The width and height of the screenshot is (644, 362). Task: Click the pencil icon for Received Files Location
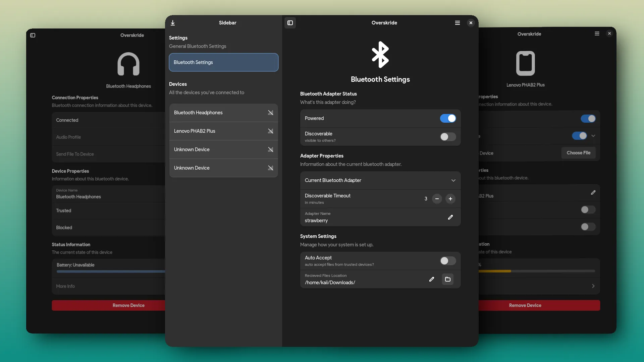[x=431, y=279]
